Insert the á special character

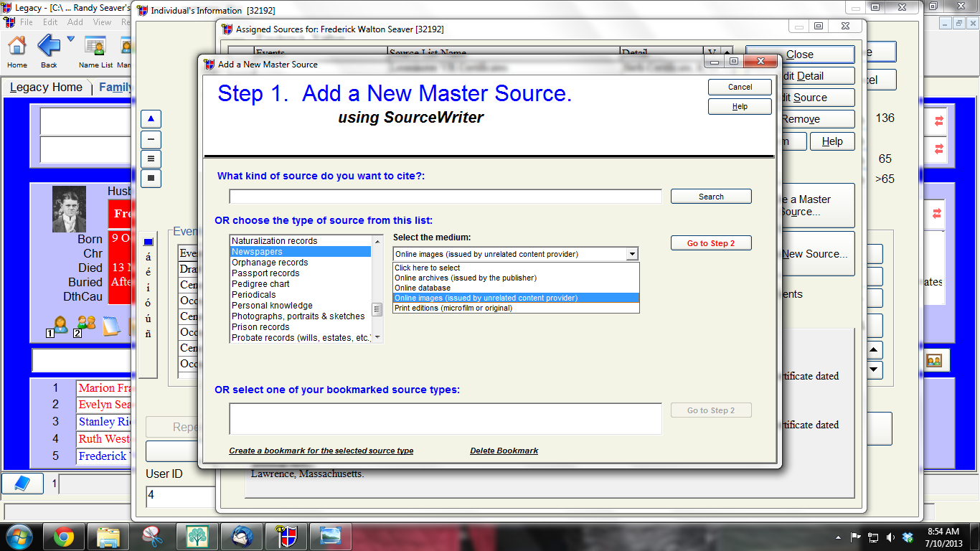(149, 257)
